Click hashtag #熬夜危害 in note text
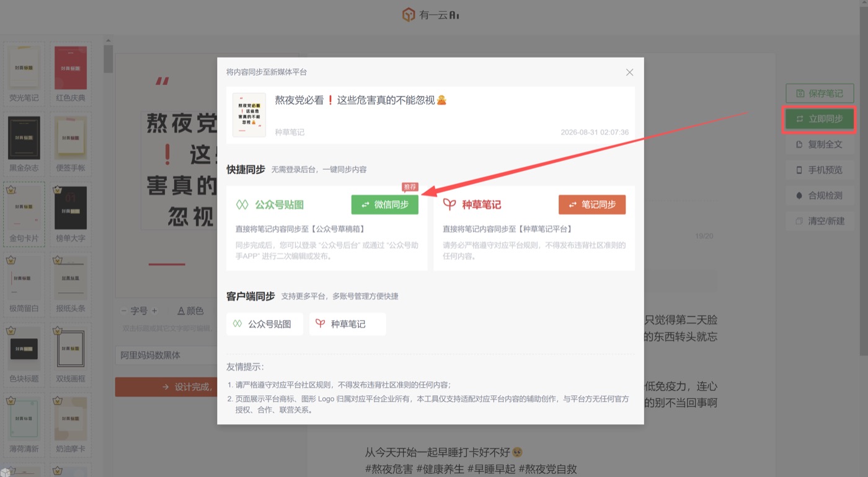This screenshot has height=477, width=868. [389, 469]
